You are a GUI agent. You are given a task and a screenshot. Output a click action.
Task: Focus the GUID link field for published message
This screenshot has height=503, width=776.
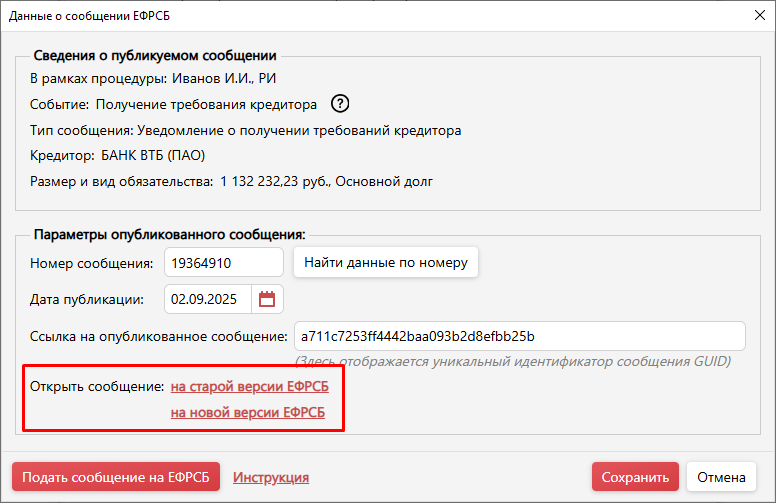point(518,335)
